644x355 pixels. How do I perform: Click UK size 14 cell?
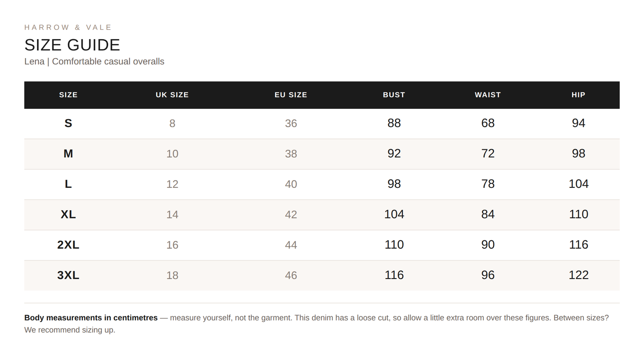point(172,214)
